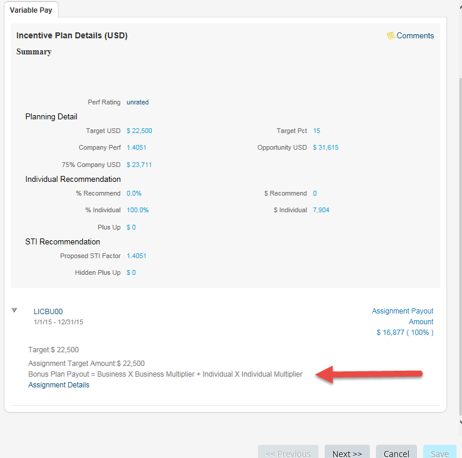
Task: Open the Comments link
Action: click(x=415, y=36)
